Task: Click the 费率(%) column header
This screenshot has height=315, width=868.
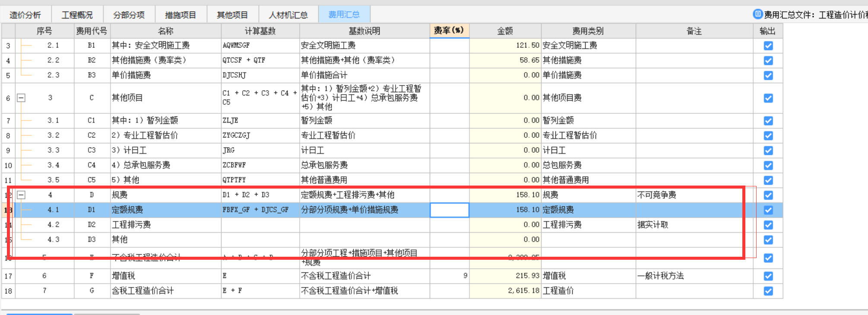Action: (x=449, y=31)
